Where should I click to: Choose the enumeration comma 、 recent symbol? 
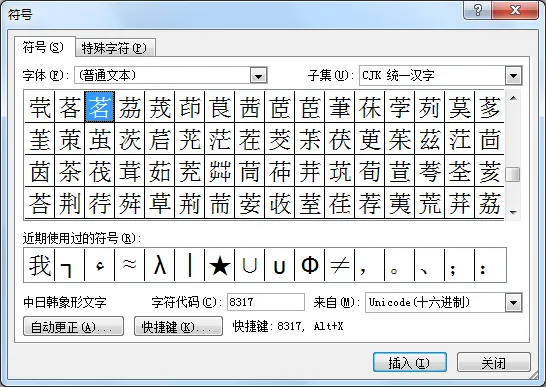pyautogui.click(x=429, y=265)
